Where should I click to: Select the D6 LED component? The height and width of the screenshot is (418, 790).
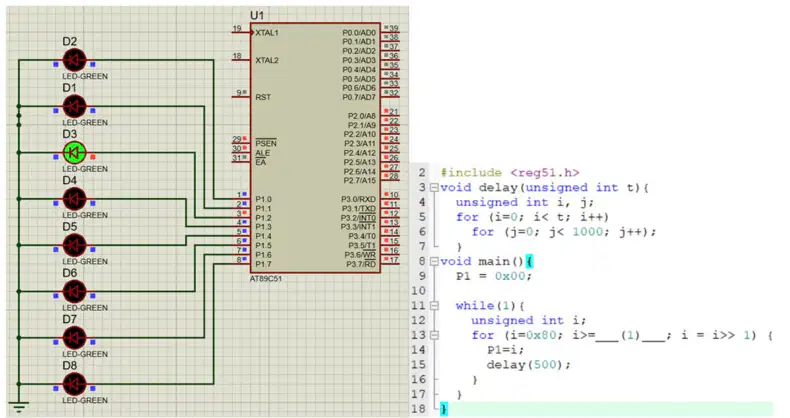pyautogui.click(x=74, y=292)
